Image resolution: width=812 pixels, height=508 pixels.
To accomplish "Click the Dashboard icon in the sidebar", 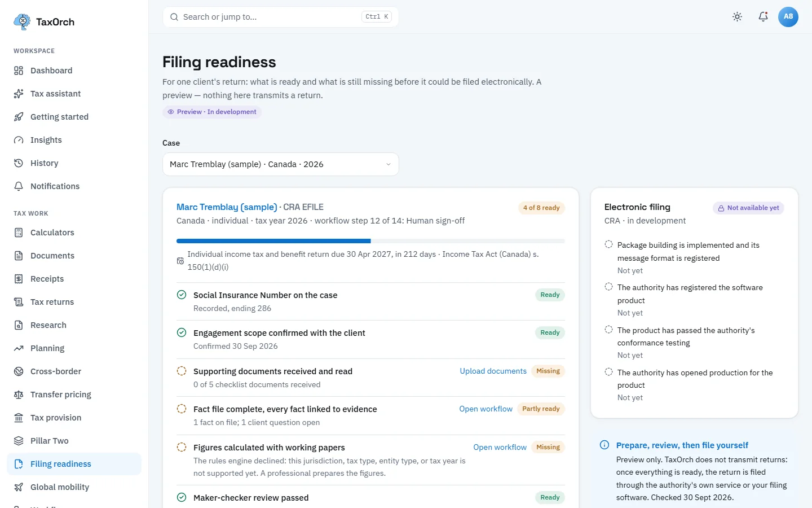I will point(19,71).
